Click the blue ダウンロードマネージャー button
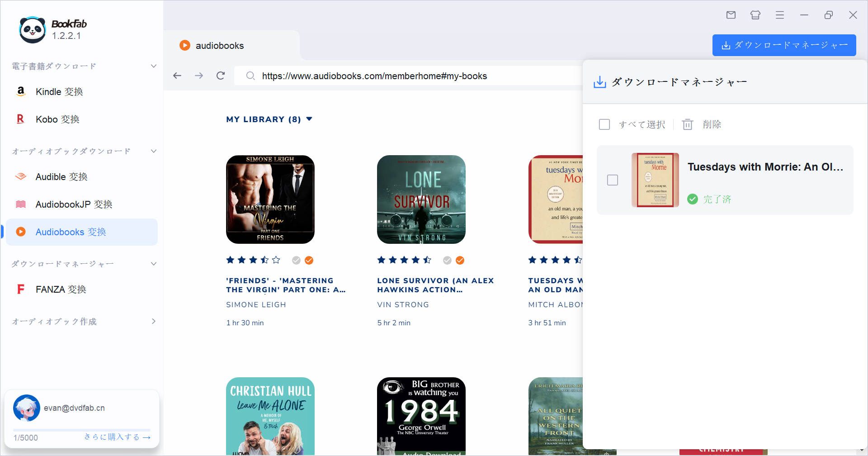The image size is (868, 456). point(784,45)
